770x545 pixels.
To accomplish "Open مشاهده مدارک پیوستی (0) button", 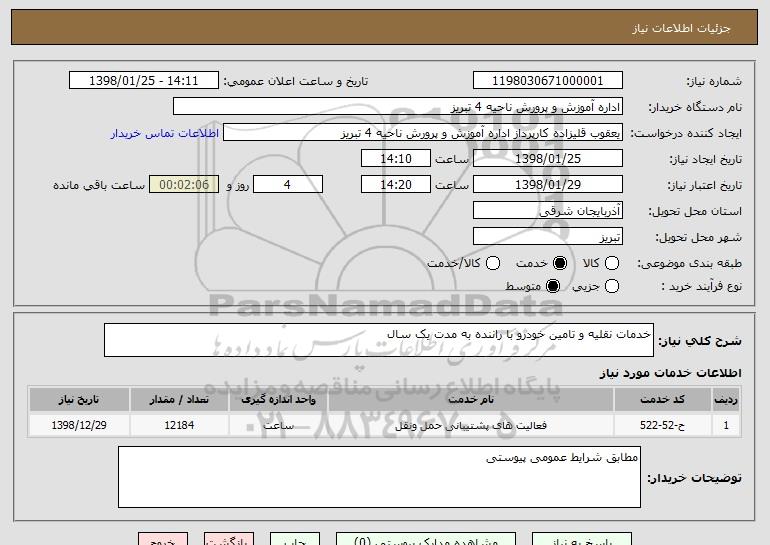I will coord(426,539).
